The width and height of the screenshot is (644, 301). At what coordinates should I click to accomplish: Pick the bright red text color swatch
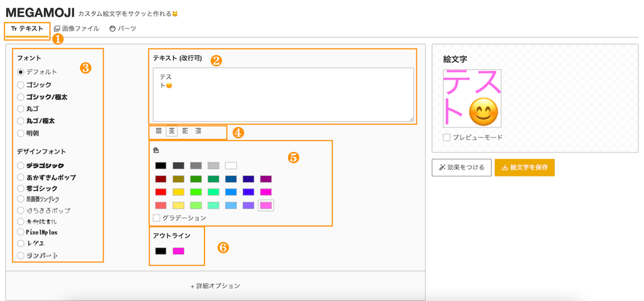point(160,192)
